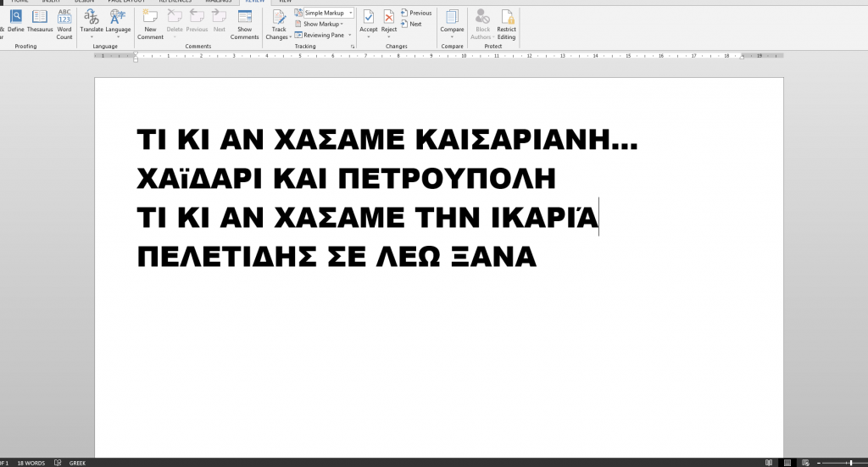
Task: Launch the Tracking group options dialog
Action: [353, 47]
